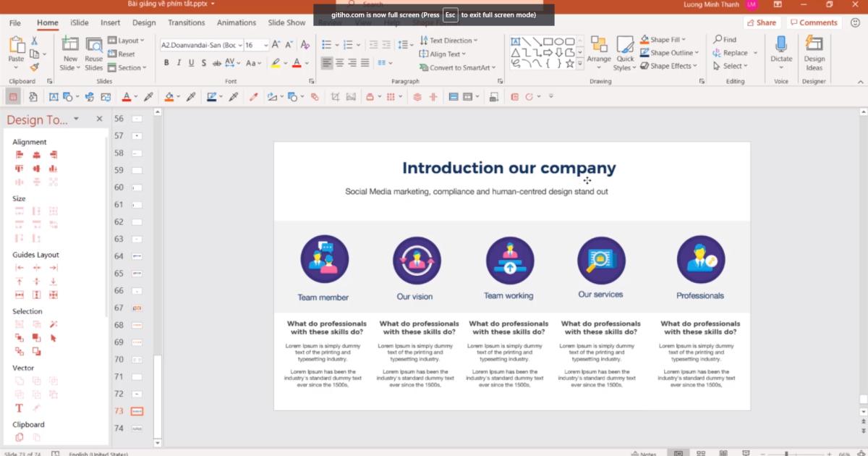Click the Format Painter icon in Clipboard group
The height and width of the screenshot is (456, 868).
[x=33, y=65]
